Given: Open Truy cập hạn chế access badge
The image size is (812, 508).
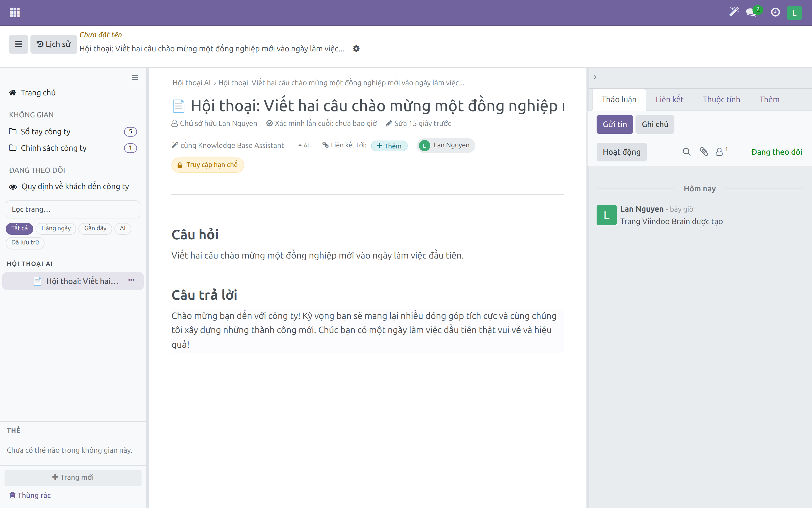Looking at the screenshot, I should [x=208, y=165].
